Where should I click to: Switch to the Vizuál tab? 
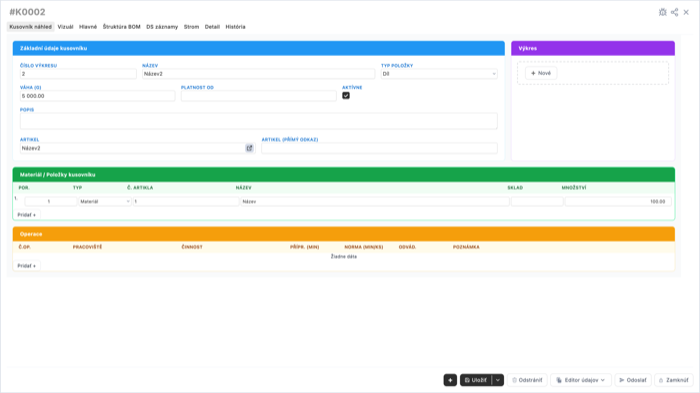tap(65, 27)
